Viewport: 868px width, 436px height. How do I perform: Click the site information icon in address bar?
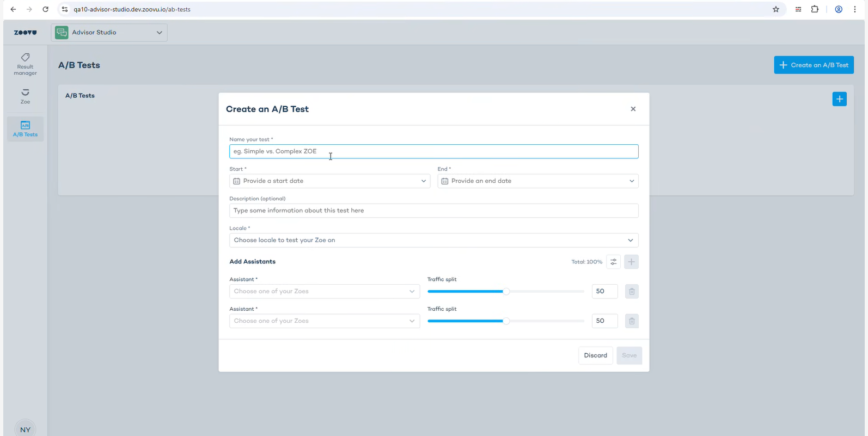click(x=65, y=9)
